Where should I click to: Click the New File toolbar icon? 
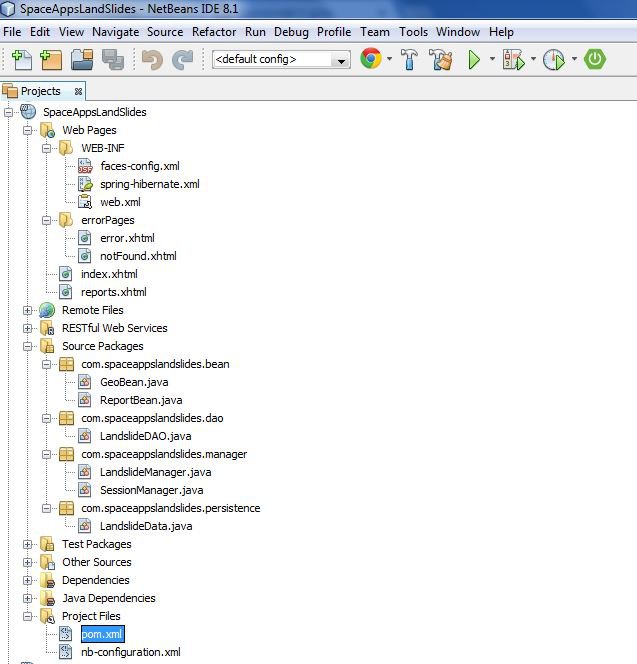coord(21,60)
